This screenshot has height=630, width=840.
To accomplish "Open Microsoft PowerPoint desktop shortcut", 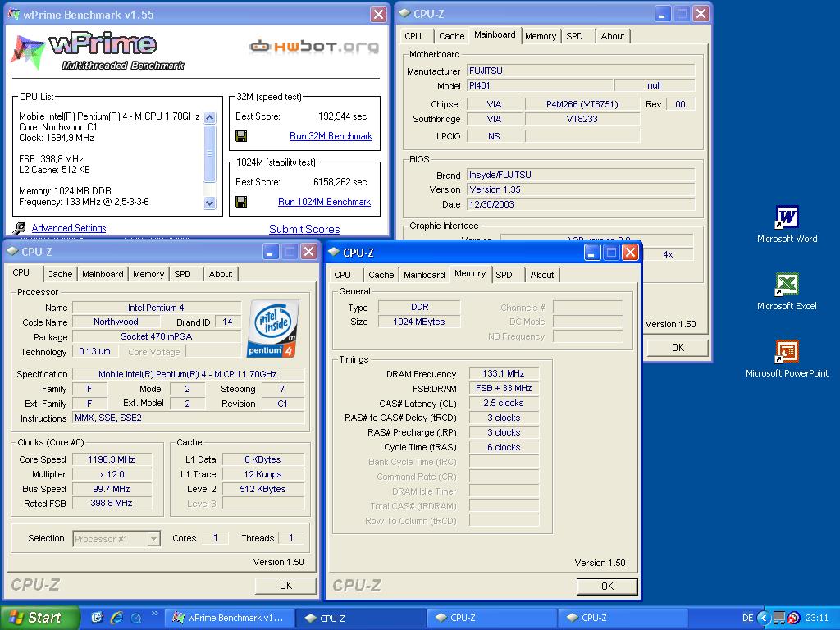I will 787,359.
